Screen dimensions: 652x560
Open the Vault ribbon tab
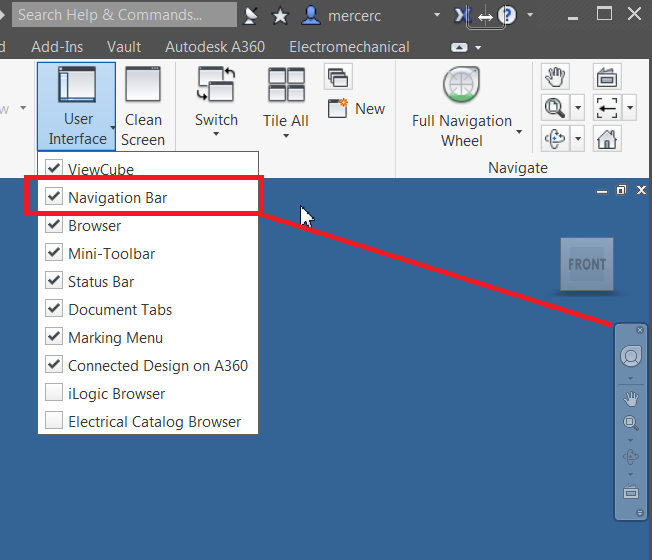[x=124, y=47]
